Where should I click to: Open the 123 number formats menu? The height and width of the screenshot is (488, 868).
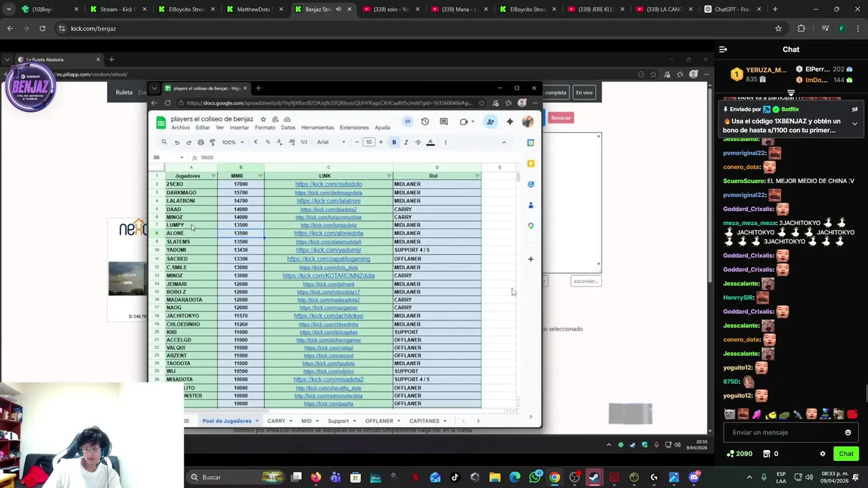point(303,142)
